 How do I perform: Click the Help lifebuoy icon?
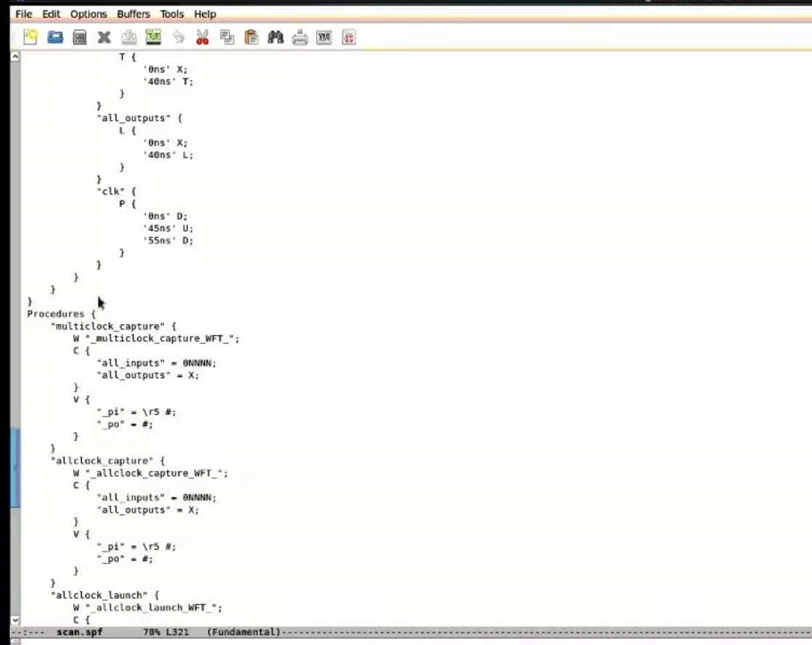point(348,37)
